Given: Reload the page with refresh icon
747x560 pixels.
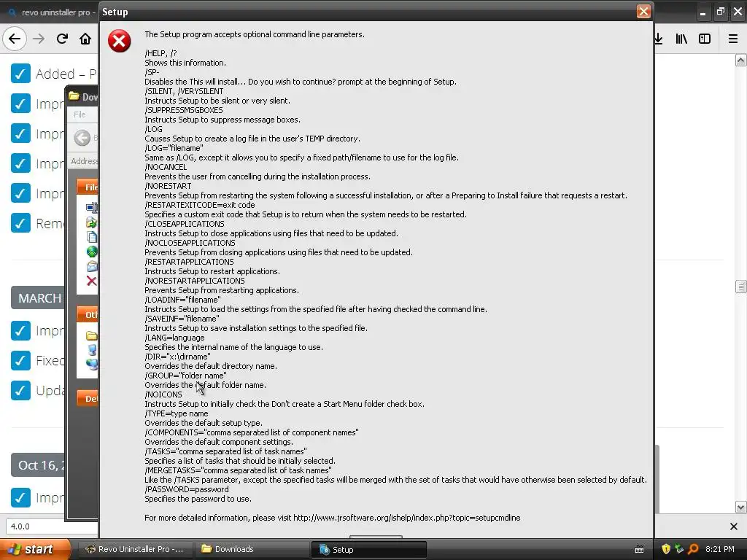Looking at the screenshot, I should coord(62,39).
